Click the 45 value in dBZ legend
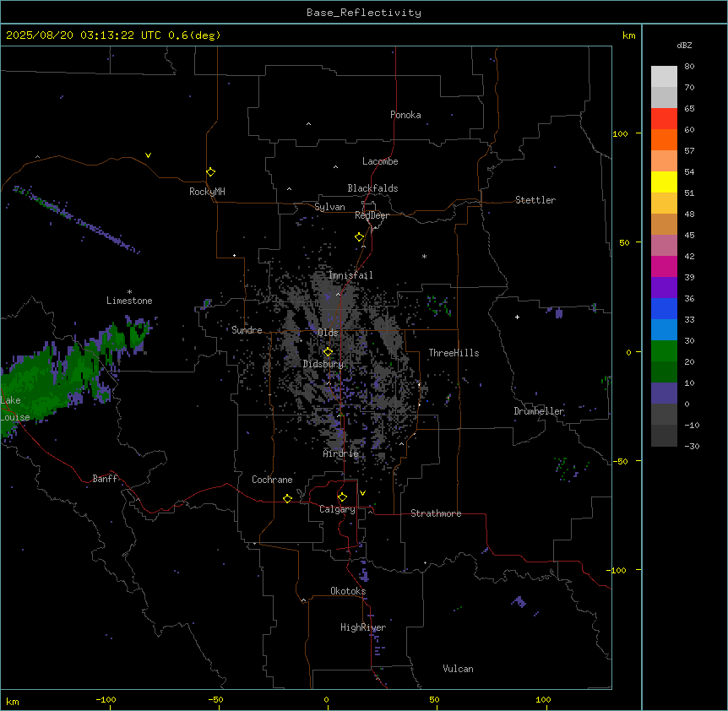728x711 pixels. (689, 236)
